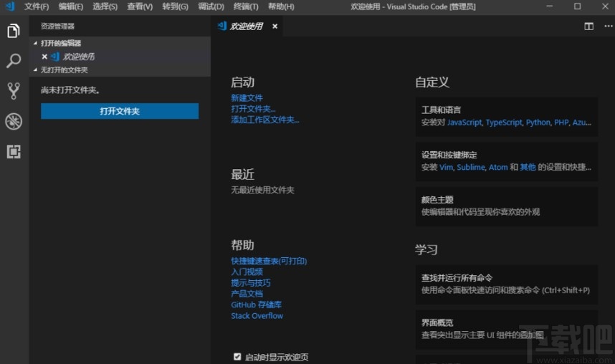
Task: Open the editor's more actions ellipsis
Action: pos(608,27)
